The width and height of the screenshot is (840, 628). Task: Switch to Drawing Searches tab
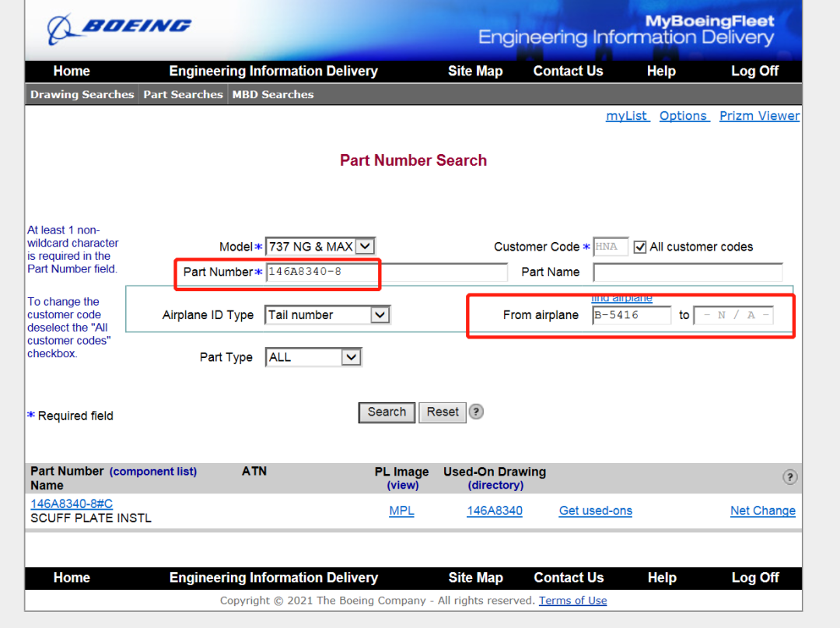point(82,94)
